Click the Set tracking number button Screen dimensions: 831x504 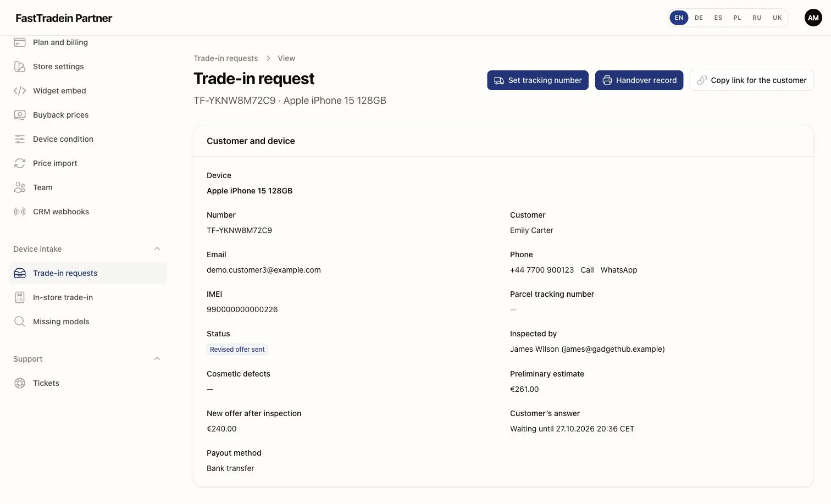click(538, 80)
